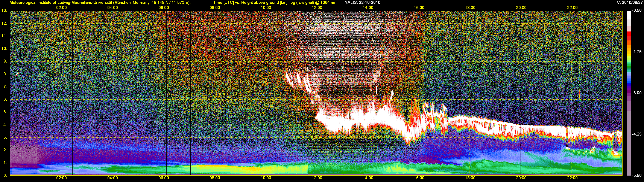Click the 11. km height axis label
Viewport: 644px width, 182px height.
4,36
